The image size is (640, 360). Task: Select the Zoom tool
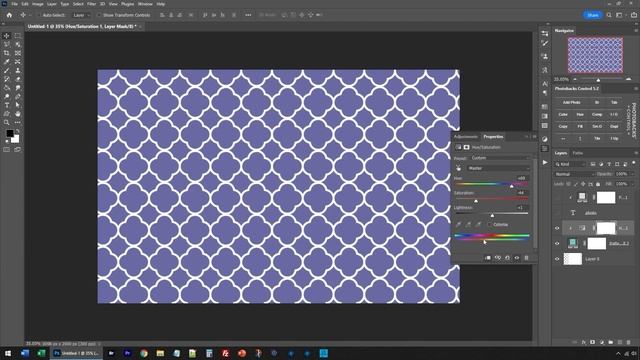click(x=7, y=122)
